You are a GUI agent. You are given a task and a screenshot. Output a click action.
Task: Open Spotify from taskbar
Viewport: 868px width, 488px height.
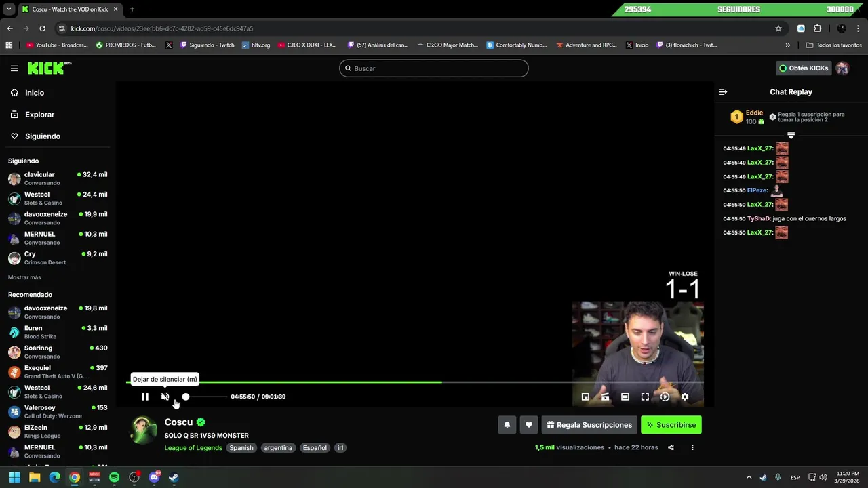tap(114, 477)
